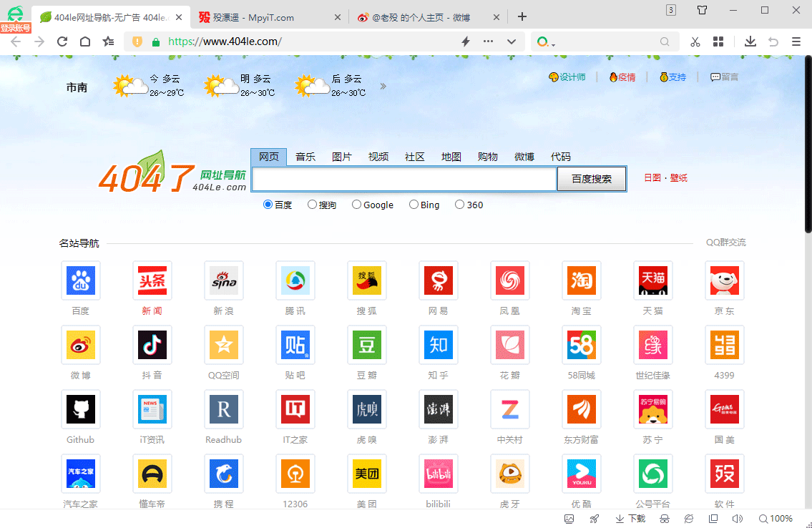Select the 360 search engine radio
Screen dimensions: 812x528
[x=459, y=205]
